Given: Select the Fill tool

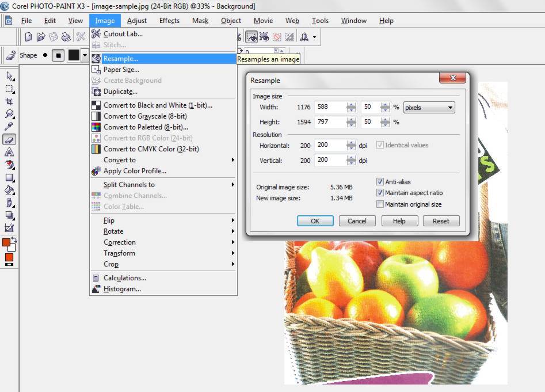Looking at the screenshot, I should (x=9, y=190).
